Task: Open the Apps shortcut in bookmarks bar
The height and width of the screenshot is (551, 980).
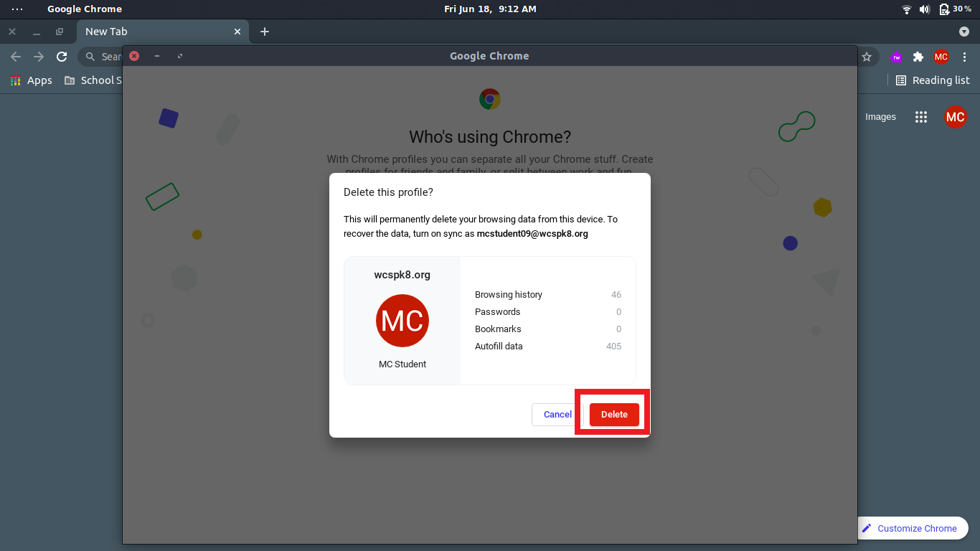Action: pyautogui.click(x=32, y=80)
